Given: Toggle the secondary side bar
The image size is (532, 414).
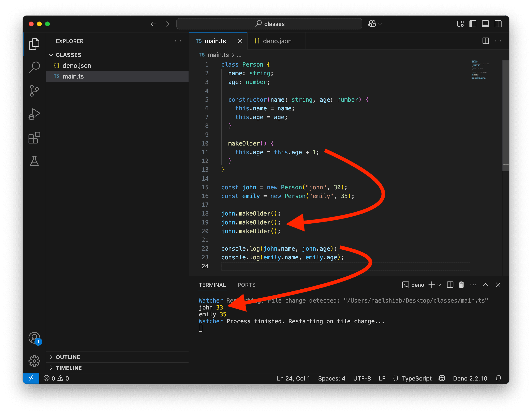Looking at the screenshot, I should (498, 24).
